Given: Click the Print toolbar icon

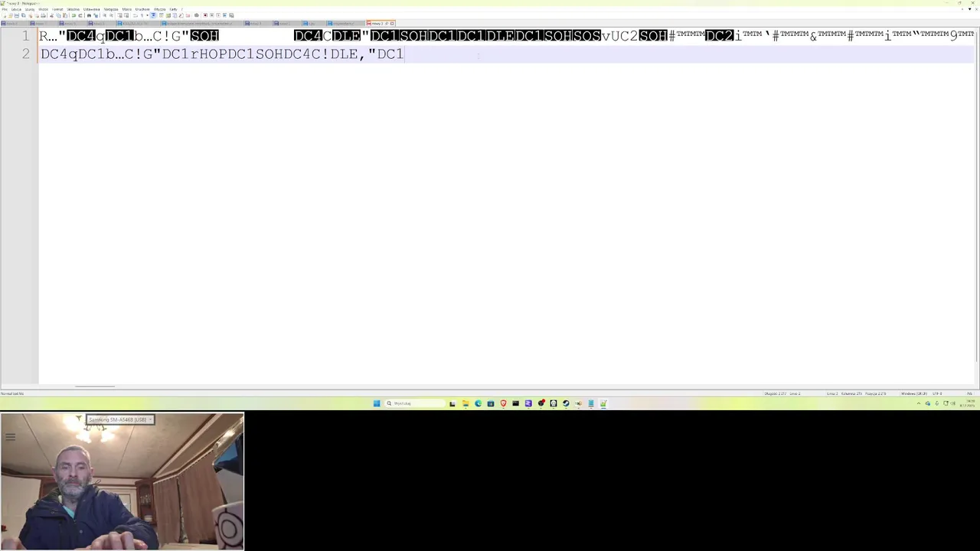Looking at the screenshot, I should (44, 15).
